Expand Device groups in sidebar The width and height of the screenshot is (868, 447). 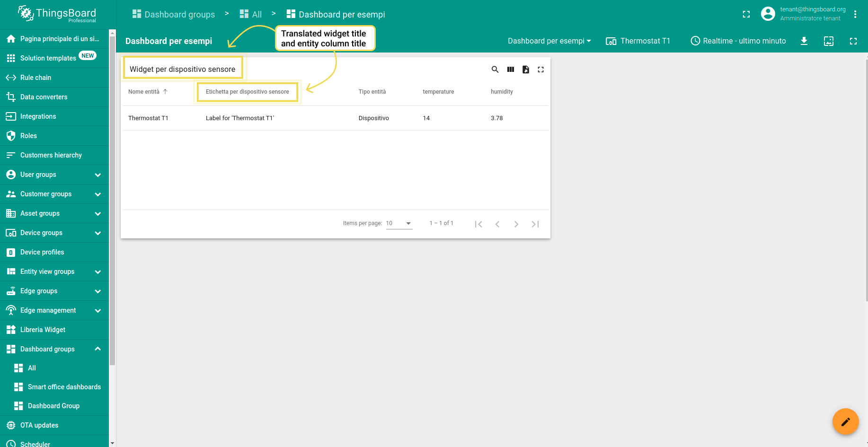[97, 233]
